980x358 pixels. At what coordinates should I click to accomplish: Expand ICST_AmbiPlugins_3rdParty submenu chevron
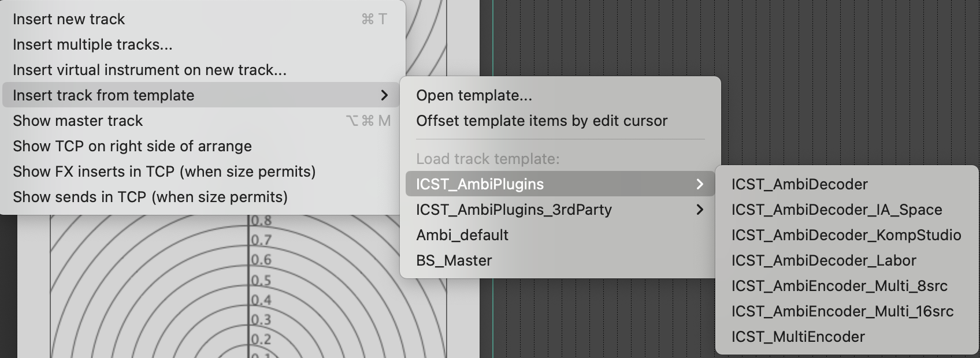(700, 210)
